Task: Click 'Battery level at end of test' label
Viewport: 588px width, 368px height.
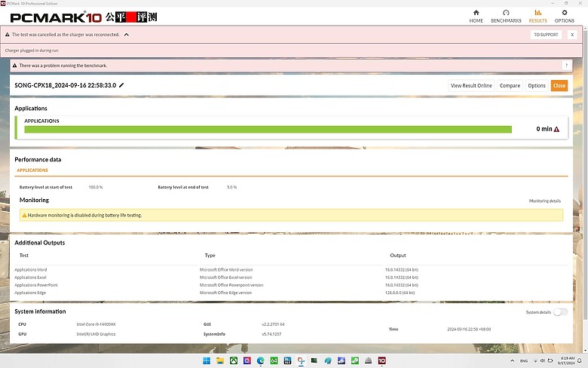Action: coord(183,187)
